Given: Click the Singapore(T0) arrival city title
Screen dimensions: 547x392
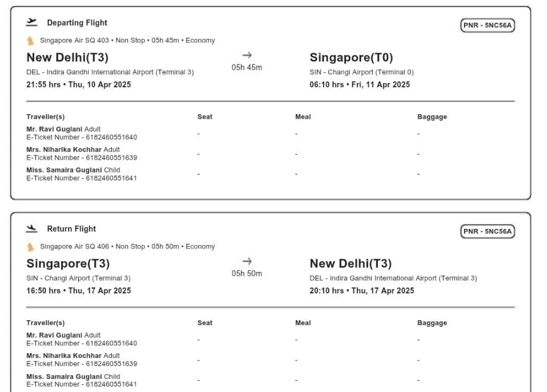Looking at the screenshot, I should pos(352,57).
